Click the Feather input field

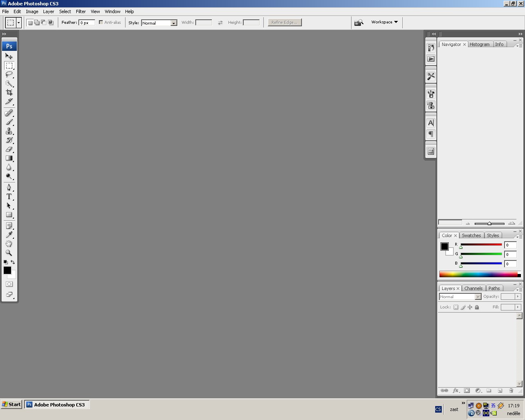click(87, 23)
